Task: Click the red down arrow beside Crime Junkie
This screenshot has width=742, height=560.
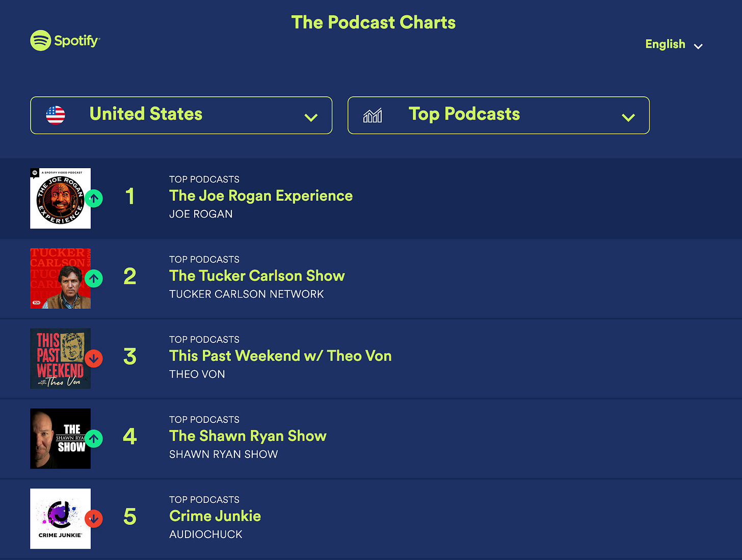Action: click(x=94, y=519)
